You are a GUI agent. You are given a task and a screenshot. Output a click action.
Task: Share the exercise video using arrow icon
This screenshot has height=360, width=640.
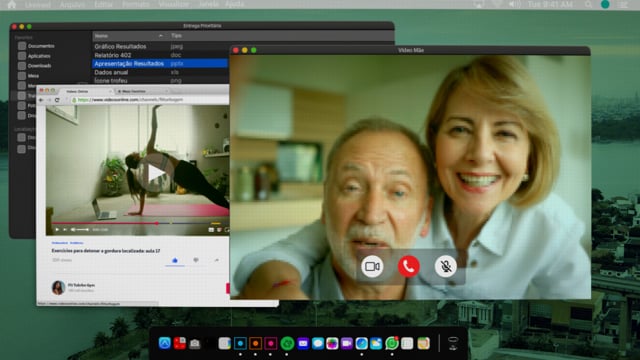217,260
